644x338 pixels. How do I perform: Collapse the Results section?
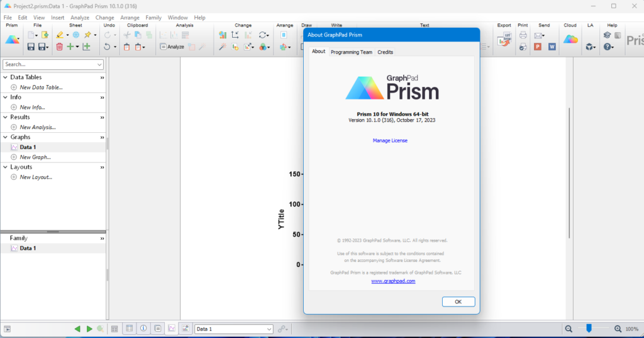5,117
